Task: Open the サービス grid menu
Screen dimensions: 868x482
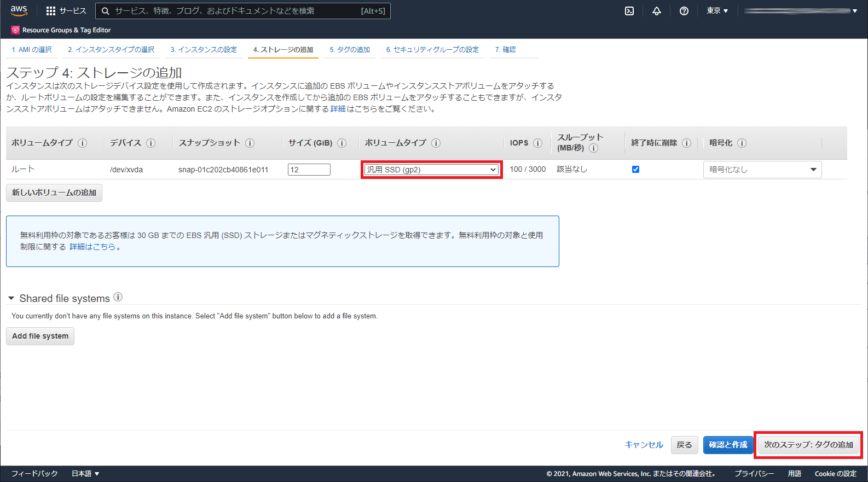Action: 66,11
